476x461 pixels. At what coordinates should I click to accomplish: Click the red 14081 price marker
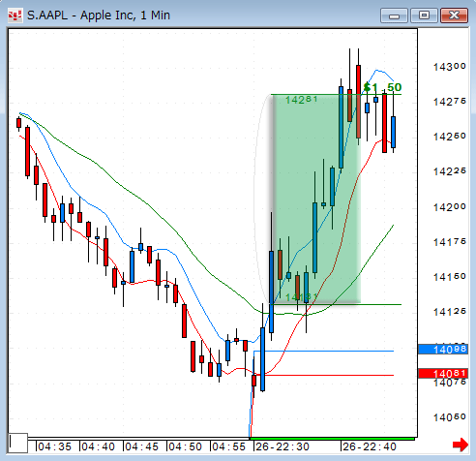tap(443, 374)
